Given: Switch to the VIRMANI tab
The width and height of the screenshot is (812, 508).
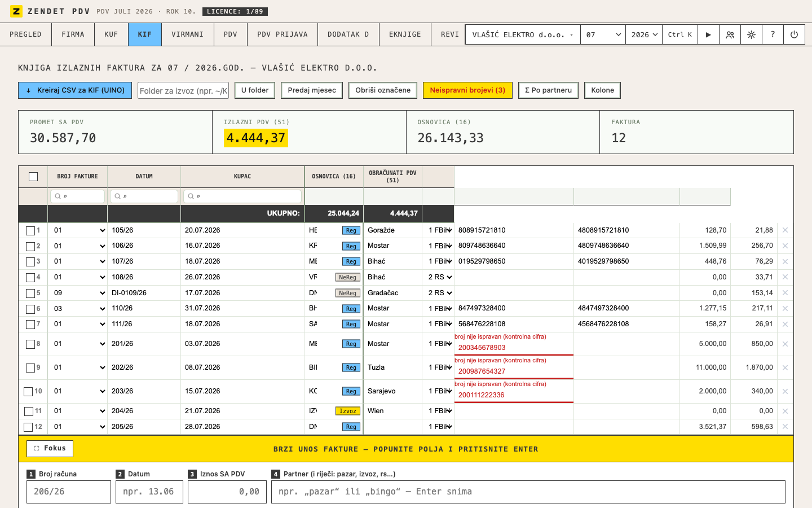Looking at the screenshot, I should 187,34.
